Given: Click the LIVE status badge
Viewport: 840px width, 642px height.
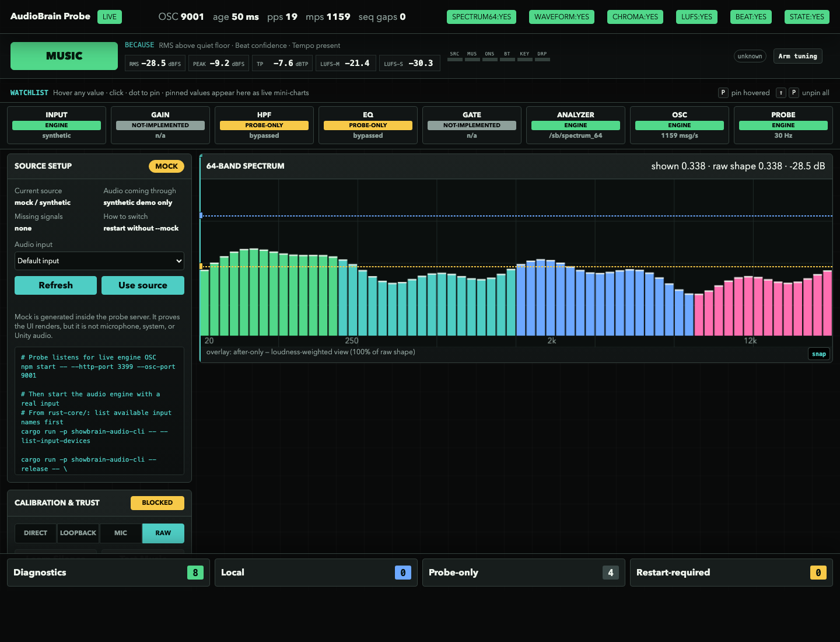Looking at the screenshot, I should tap(110, 17).
